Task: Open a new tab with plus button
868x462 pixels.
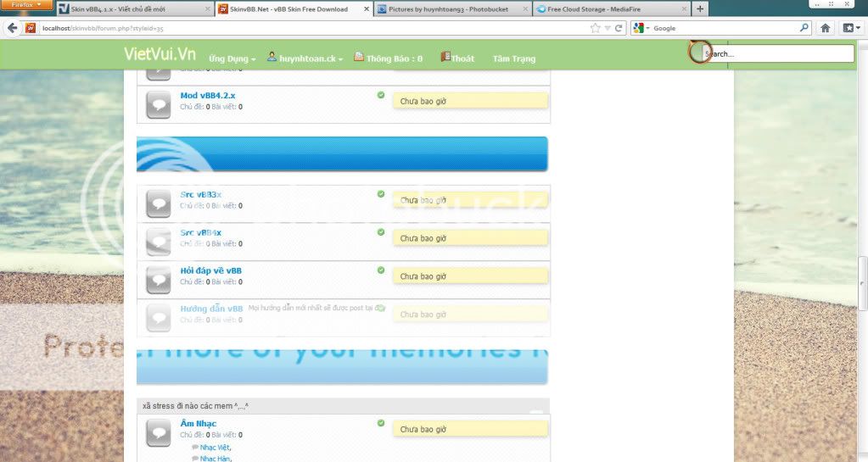Action: tap(700, 8)
